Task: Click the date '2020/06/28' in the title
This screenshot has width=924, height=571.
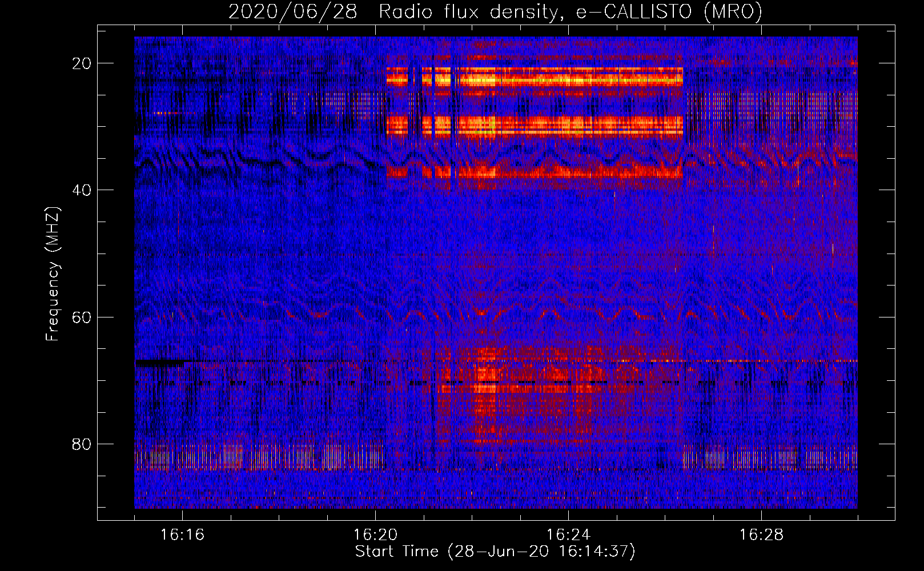Action: click(x=293, y=12)
